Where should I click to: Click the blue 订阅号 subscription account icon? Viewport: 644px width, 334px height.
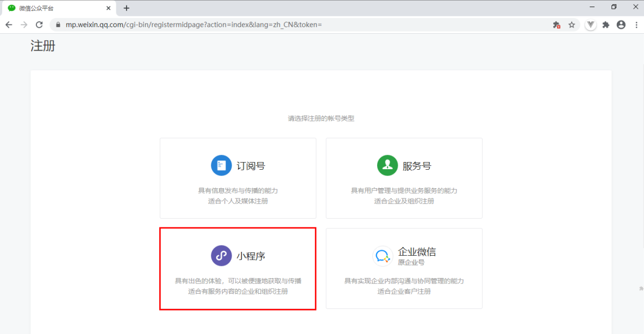221,165
